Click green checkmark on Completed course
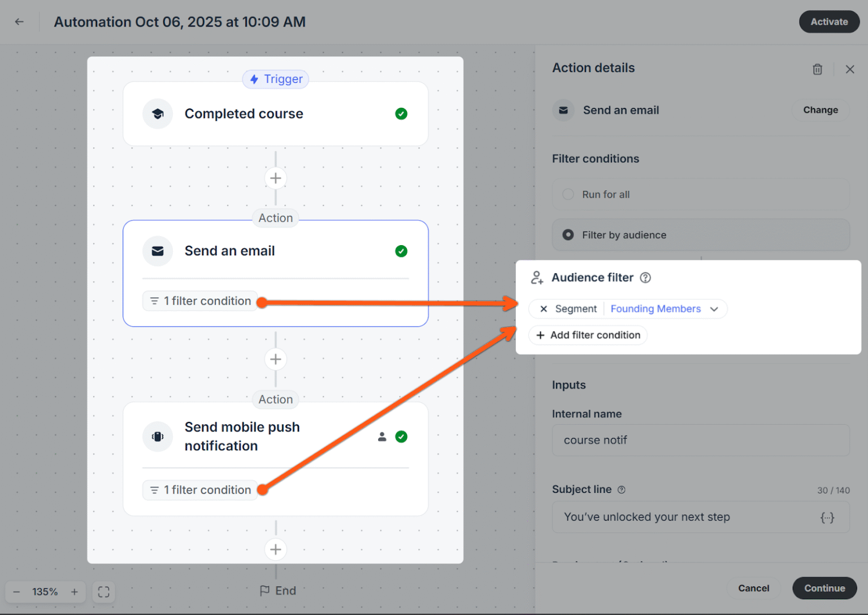This screenshot has width=868, height=615. click(401, 114)
